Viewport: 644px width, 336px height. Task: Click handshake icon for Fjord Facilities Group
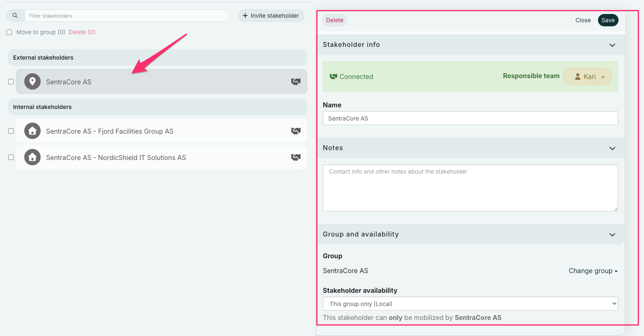pos(296,131)
